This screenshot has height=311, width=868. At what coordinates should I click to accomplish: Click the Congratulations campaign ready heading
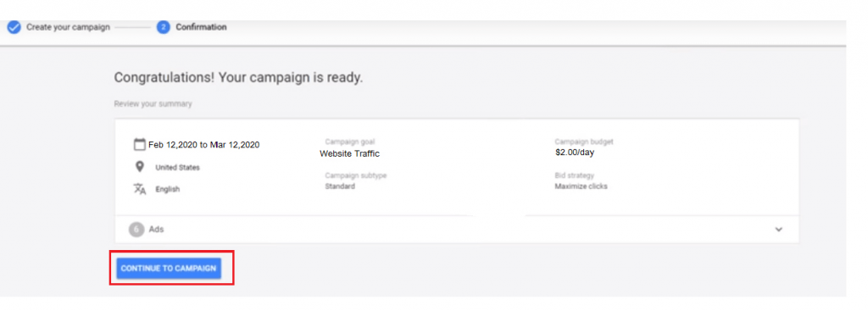238,77
